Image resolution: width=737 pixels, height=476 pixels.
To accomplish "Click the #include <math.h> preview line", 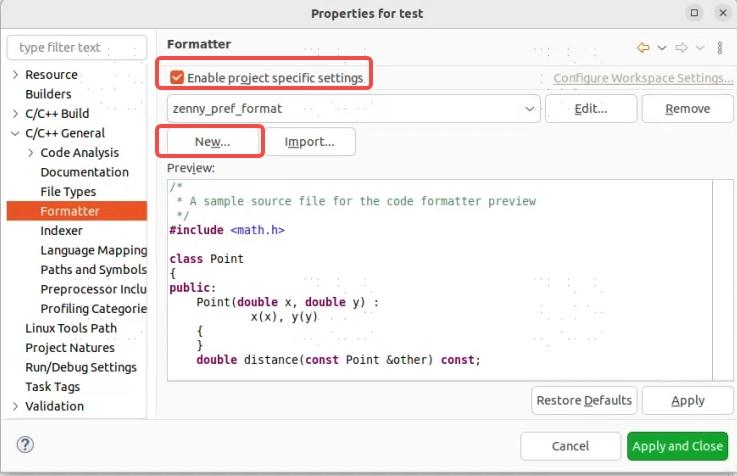I will tap(227, 230).
